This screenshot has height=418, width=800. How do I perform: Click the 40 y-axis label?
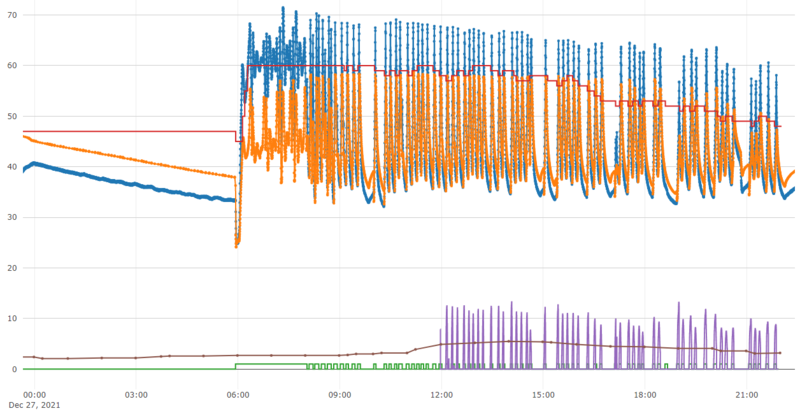point(12,167)
